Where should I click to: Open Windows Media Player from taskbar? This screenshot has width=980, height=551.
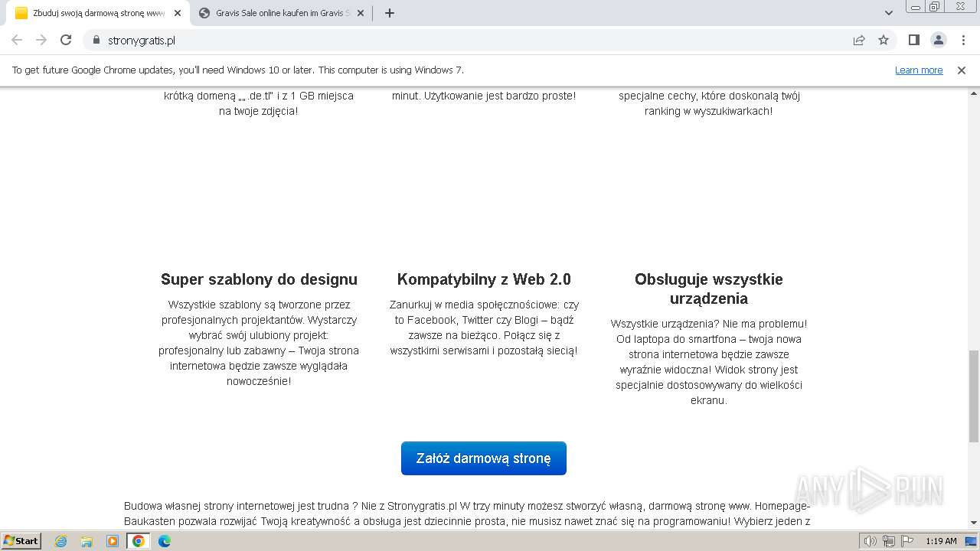point(113,541)
